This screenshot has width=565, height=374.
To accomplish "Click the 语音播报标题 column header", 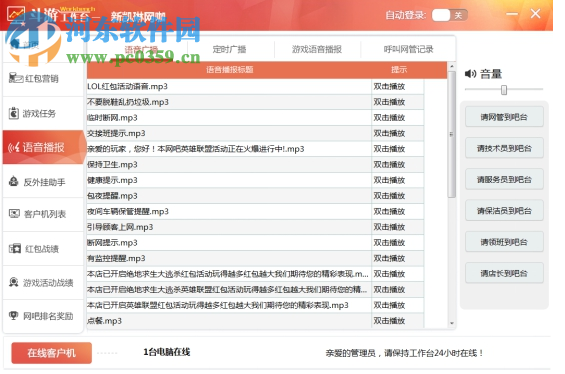I will point(230,70).
